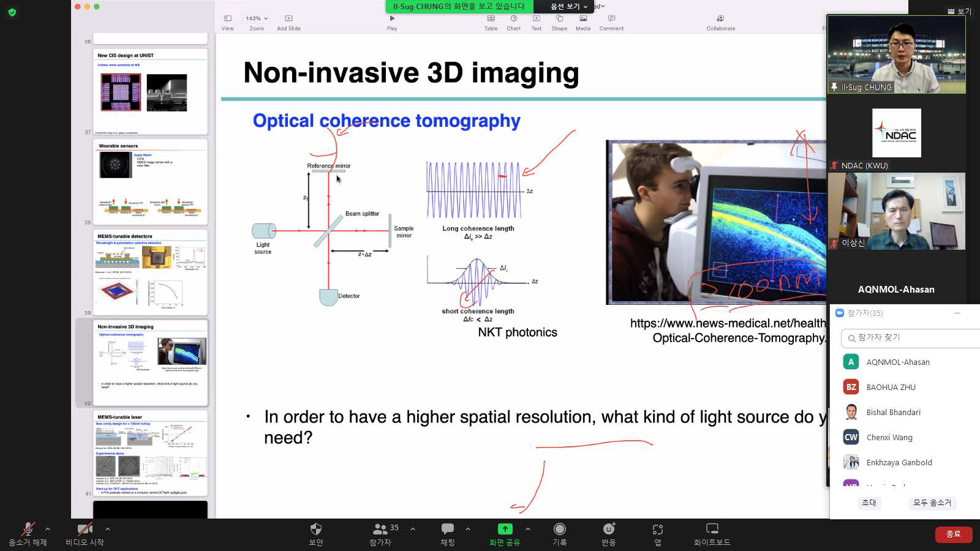Click NDAC (KWU) video tile

[x=896, y=133]
